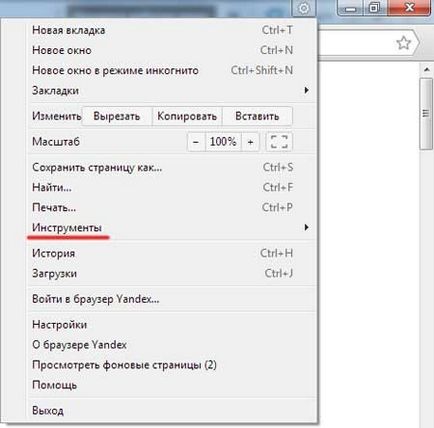This screenshot has width=434, height=428.
Task: Click the Вставить button
Action: tap(257, 116)
